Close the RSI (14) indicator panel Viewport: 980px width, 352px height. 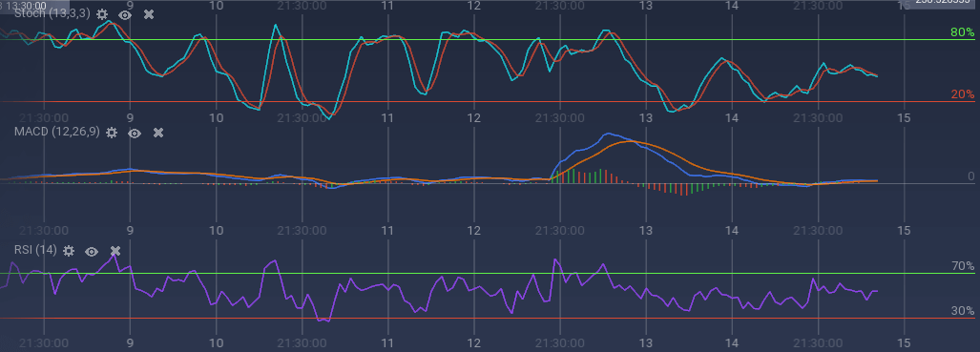pos(115,251)
